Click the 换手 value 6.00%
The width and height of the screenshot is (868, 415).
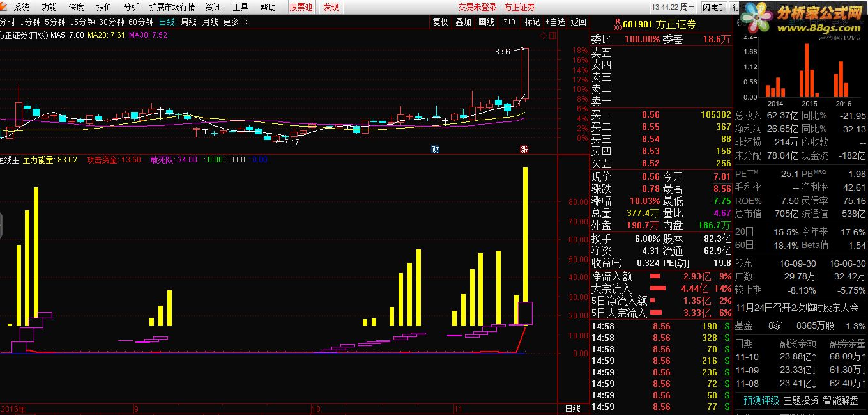pos(647,239)
